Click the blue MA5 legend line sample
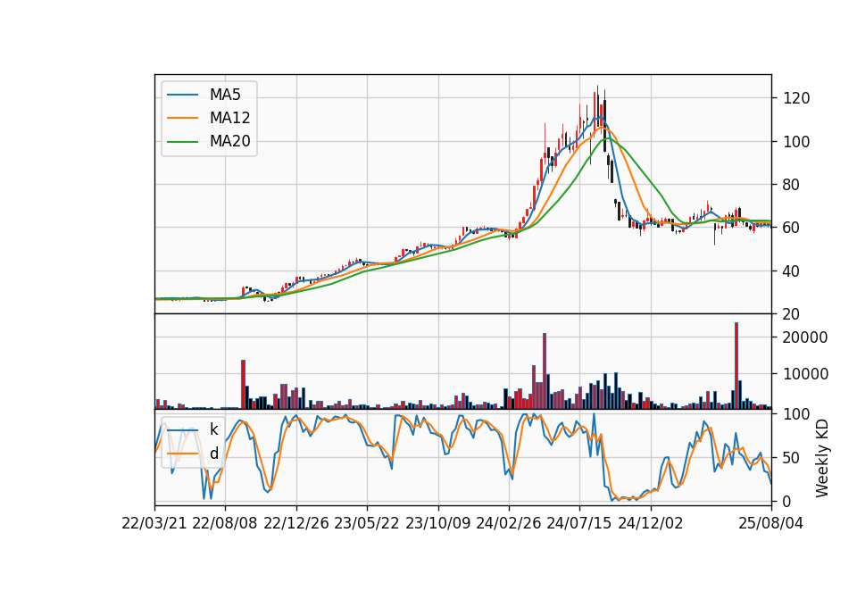This screenshot has width=857, height=616. click(182, 95)
